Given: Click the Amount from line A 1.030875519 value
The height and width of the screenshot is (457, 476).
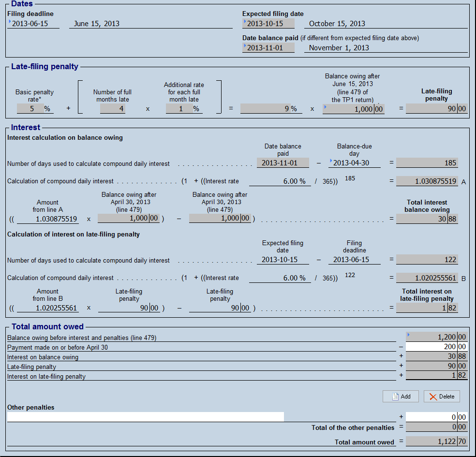Looking at the screenshot, I should coord(48,219).
